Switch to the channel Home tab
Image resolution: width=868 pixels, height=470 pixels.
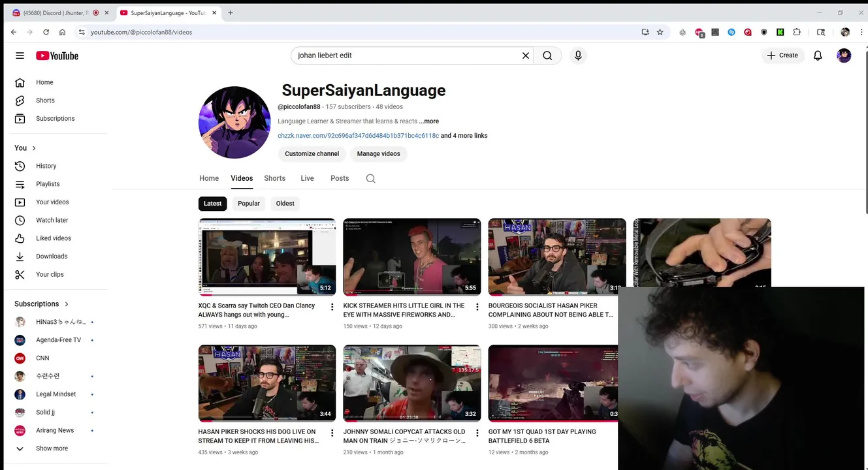pyautogui.click(x=209, y=178)
